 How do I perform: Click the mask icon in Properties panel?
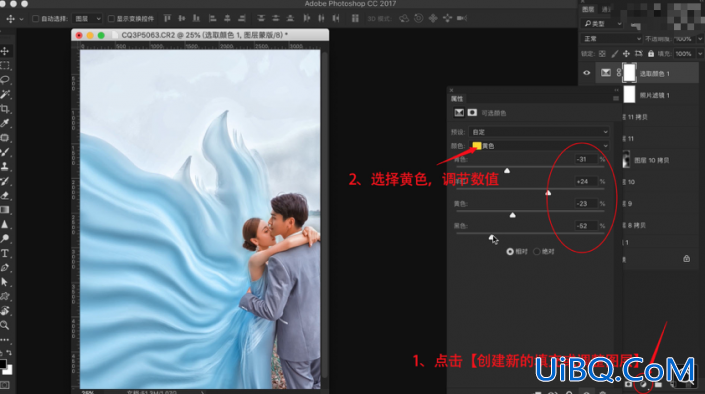pyautogui.click(x=472, y=112)
